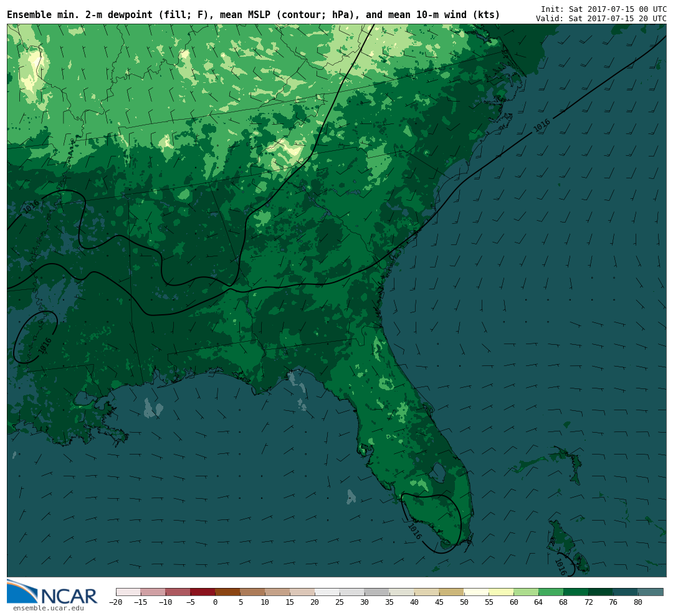Pick the brown swatch between 0 and 5
This screenshot has height=616, width=673.
click(x=228, y=592)
